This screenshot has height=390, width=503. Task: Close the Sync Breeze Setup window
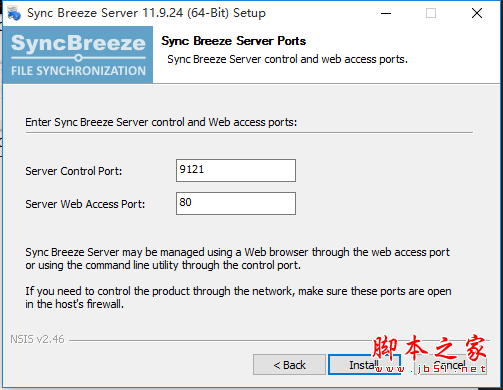(477, 13)
